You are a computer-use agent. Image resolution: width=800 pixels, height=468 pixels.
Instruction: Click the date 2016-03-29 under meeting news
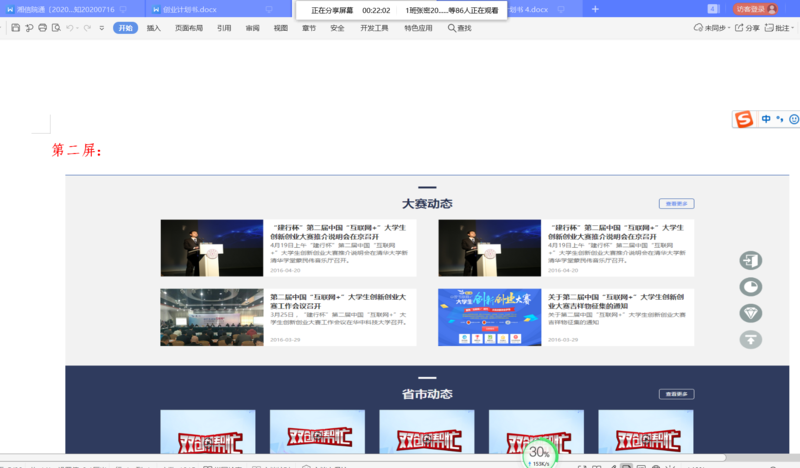click(285, 339)
